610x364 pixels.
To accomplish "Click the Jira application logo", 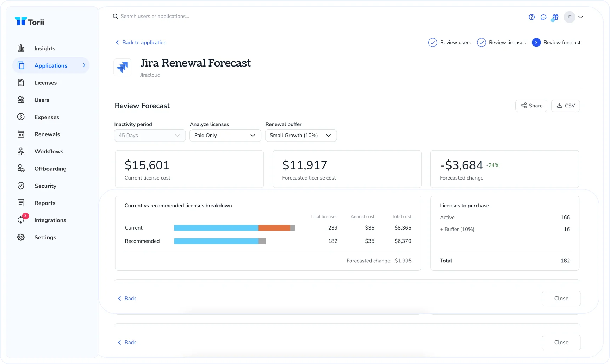I will tap(123, 67).
